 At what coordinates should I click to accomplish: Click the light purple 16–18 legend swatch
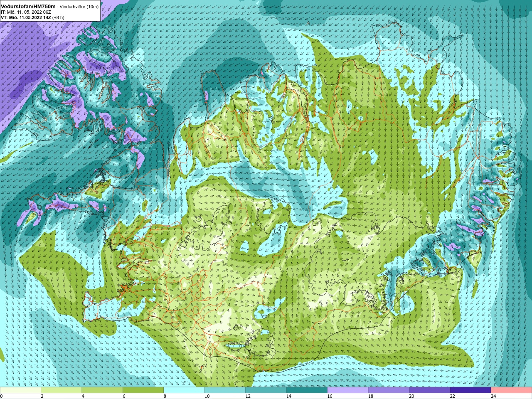[348, 390]
